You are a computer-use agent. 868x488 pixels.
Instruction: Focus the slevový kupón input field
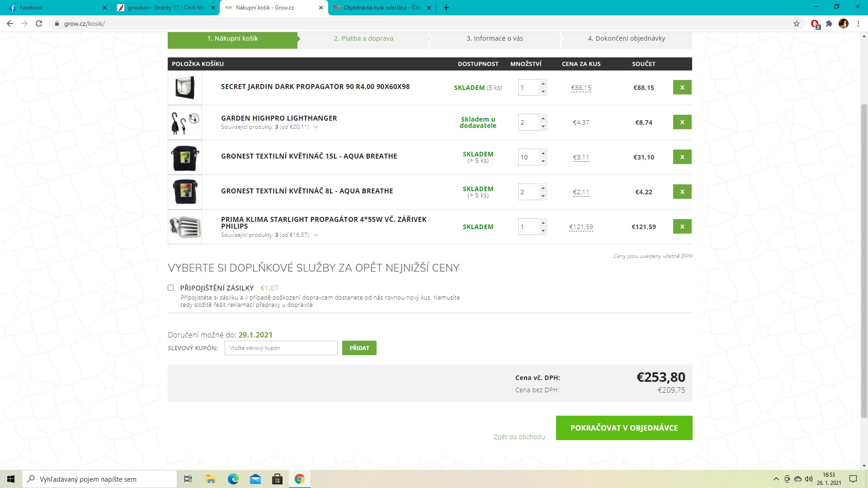[281, 348]
